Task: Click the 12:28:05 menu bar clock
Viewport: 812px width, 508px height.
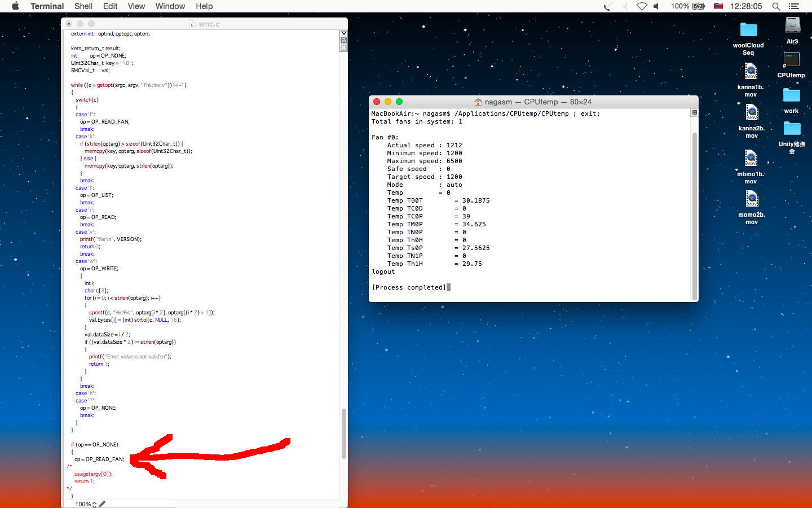Action: [746, 6]
